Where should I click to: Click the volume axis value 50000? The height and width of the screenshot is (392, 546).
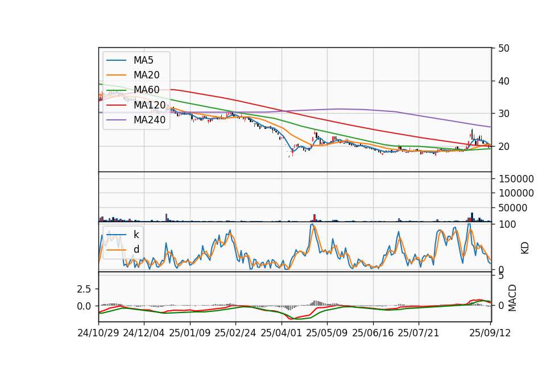(513, 208)
